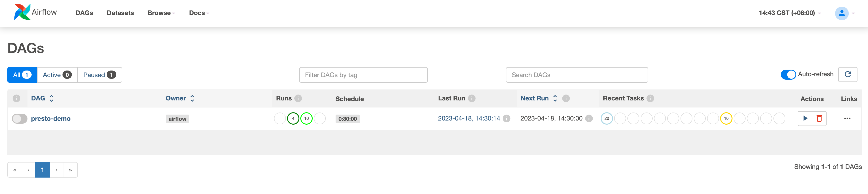868x194 pixels.
Task: Disable the Auto-refresh switch
Action: click(x=788, y=74)
